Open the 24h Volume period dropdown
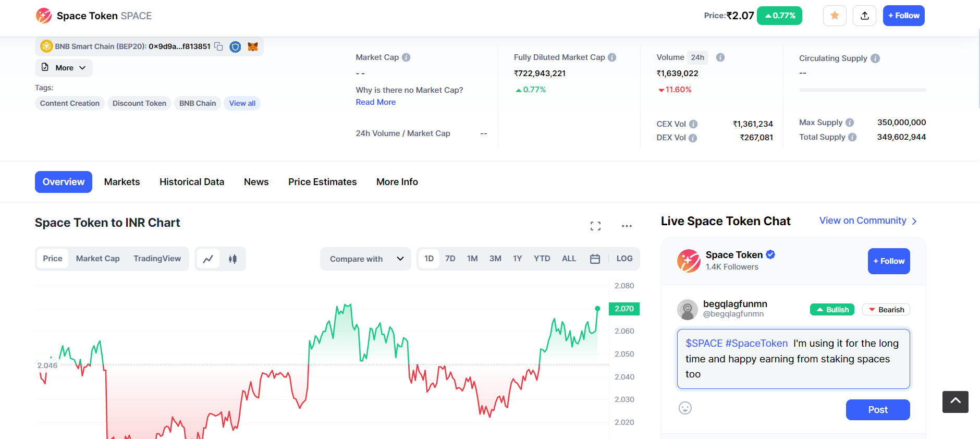Screen dimensions: 980x439 (697, 57)
